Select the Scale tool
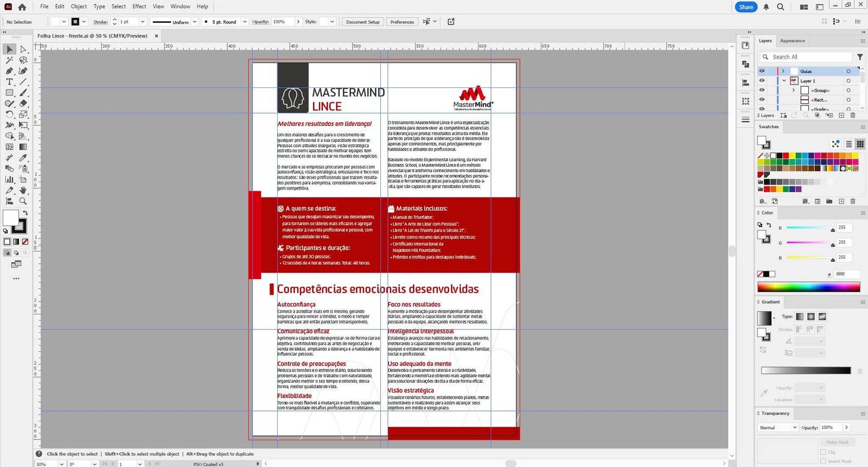Image resolution: width=868 pixels, height=467 pixels. (x=23, y=115)
